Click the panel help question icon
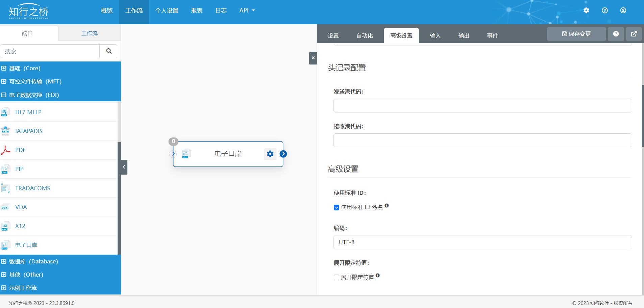Screen dimensions: 644x308 click(616, 34)
